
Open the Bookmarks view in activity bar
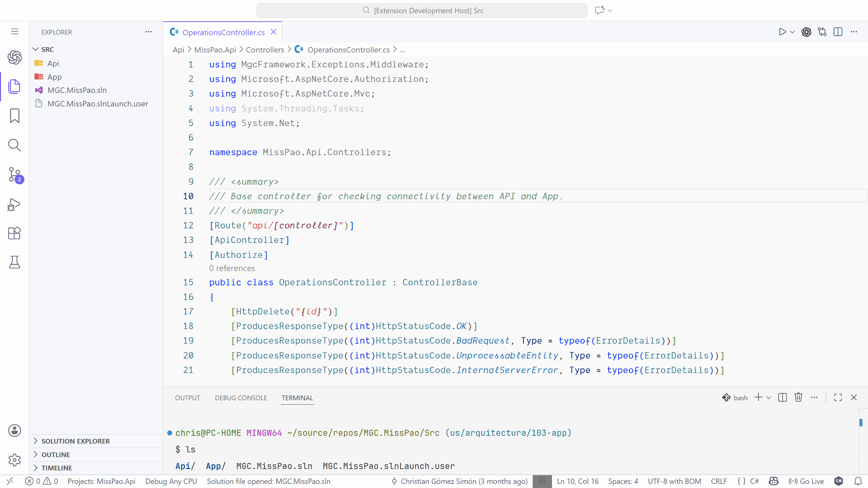click(x=15, y=116)
